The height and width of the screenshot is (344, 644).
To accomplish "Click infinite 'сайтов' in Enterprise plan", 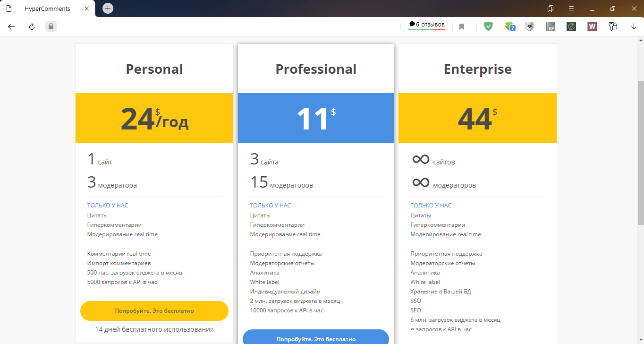I will (433, 160).
